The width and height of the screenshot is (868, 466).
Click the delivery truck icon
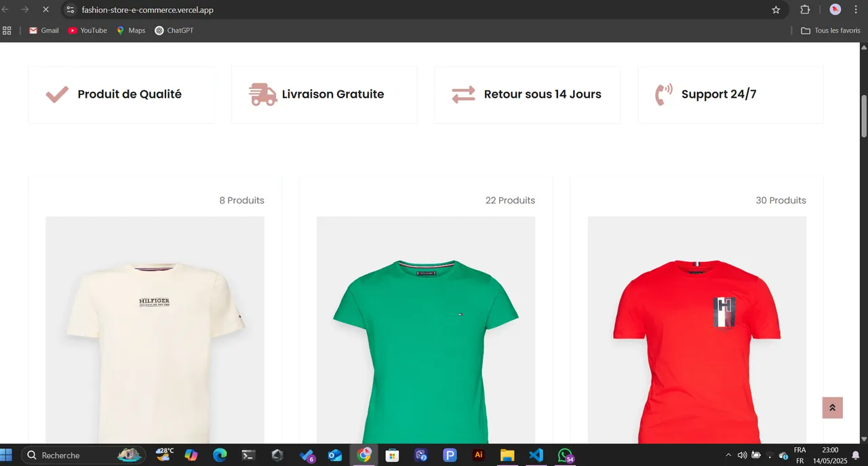point(263,94)
